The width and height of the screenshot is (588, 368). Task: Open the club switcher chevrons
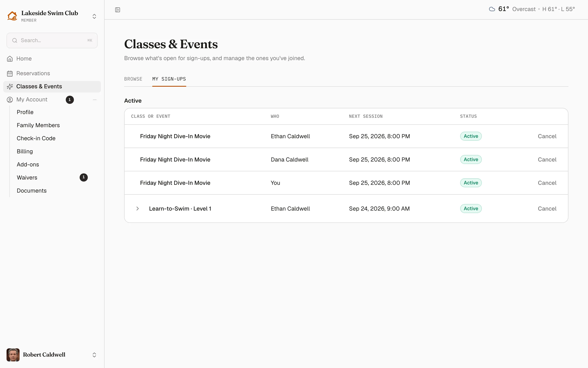(94, 16)
